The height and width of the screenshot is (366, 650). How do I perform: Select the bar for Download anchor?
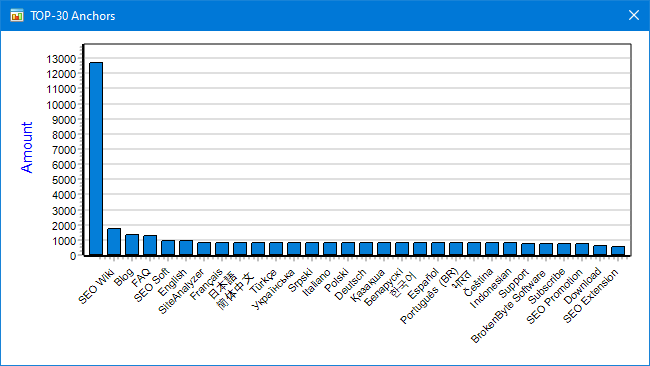click(x=600, y=250)
